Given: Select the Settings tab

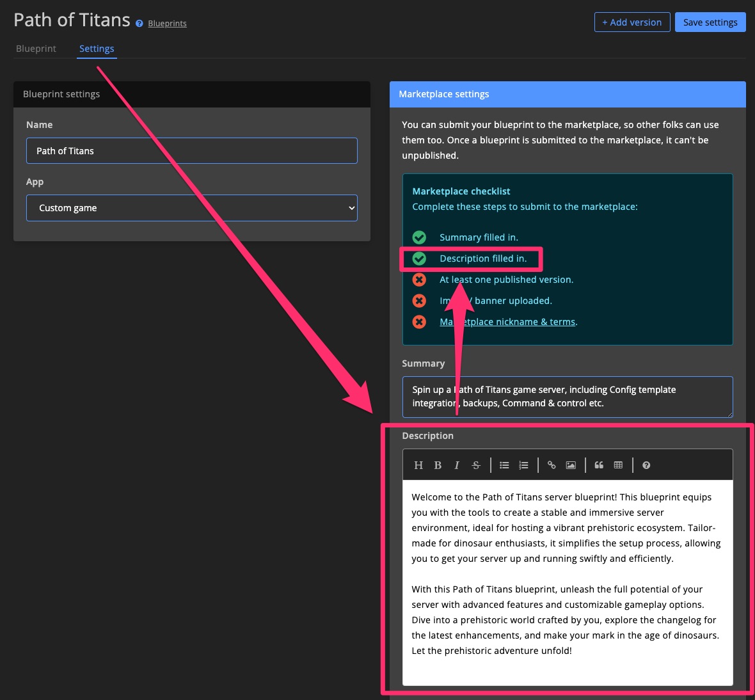Looking at the screenshot, I should [x=97, y=49].
